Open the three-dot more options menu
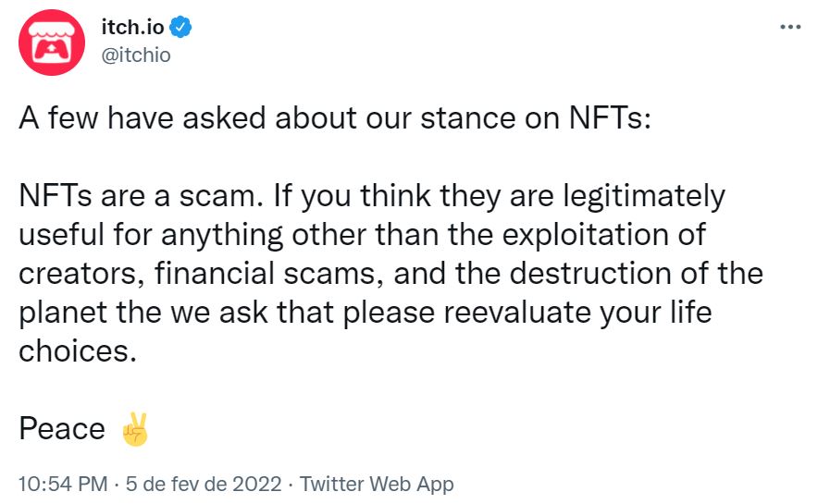 point(790,27)
